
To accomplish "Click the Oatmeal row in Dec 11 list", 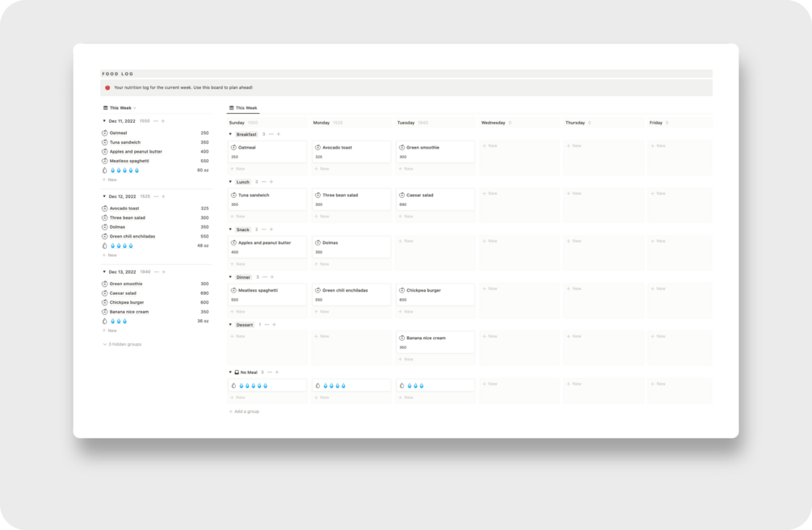I will click(x=155, y=133).
